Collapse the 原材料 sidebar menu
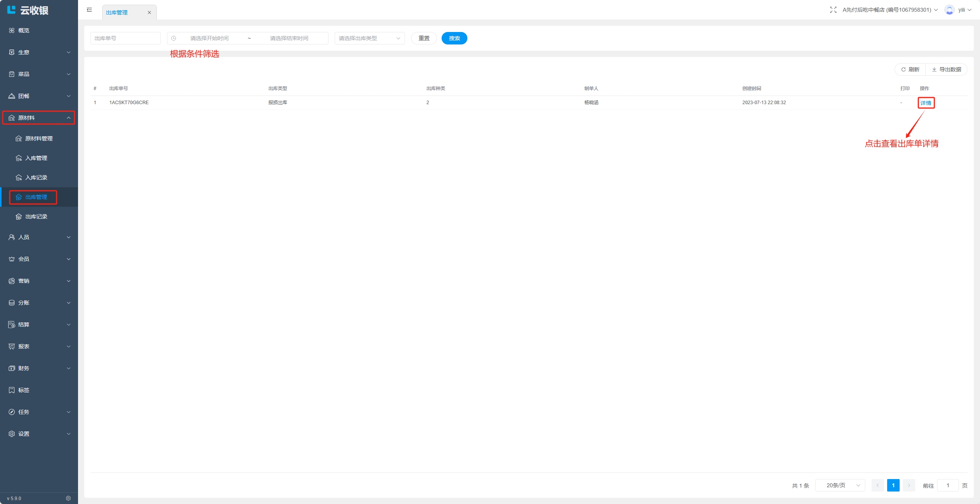980x504 pixels. [39, 118]
